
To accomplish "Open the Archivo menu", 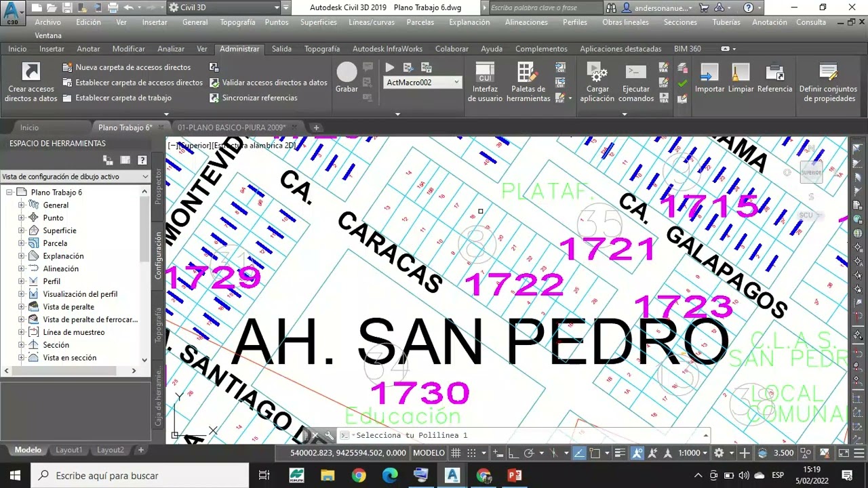I will point(47,22).
